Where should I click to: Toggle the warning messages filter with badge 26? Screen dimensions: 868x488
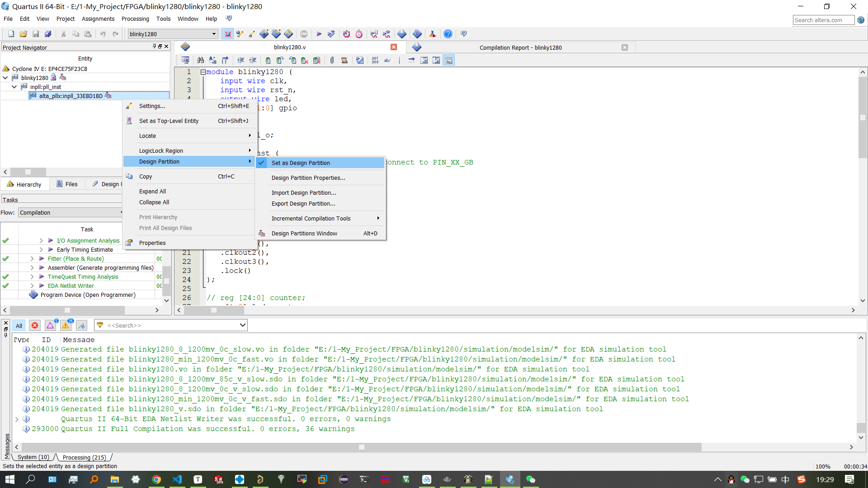pyautogui.click(x=66, y=325)
